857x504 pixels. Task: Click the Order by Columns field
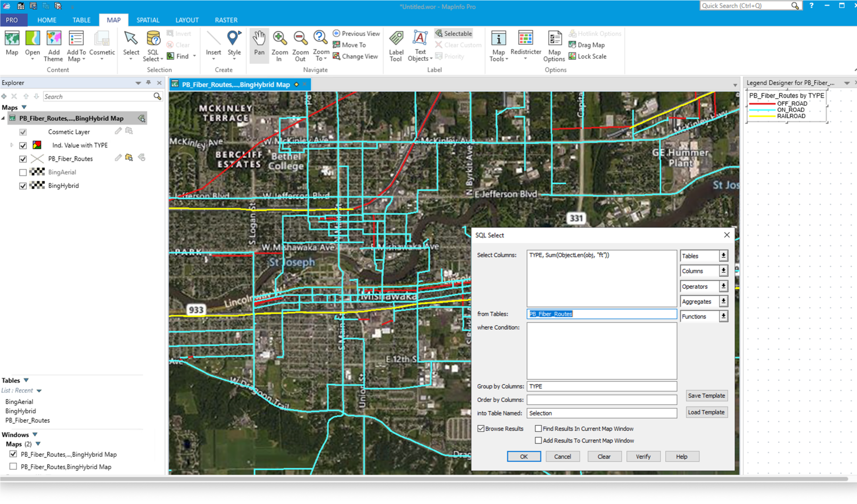602,400
